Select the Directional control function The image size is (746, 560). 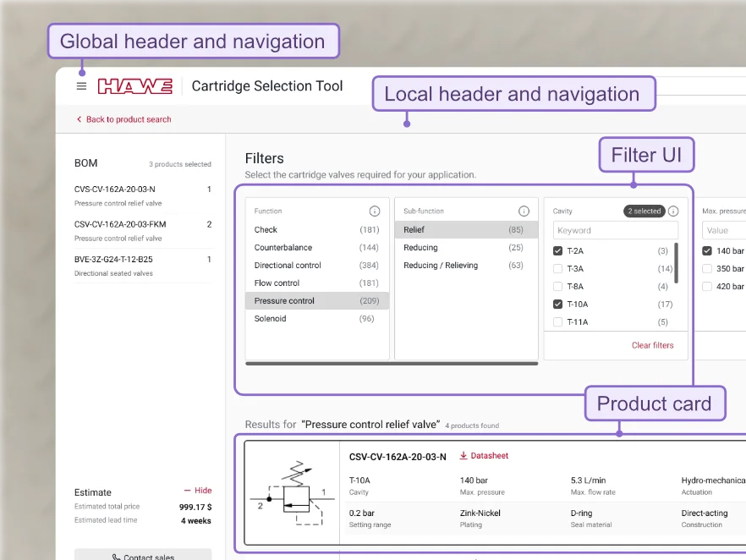(x=317, y=266)
